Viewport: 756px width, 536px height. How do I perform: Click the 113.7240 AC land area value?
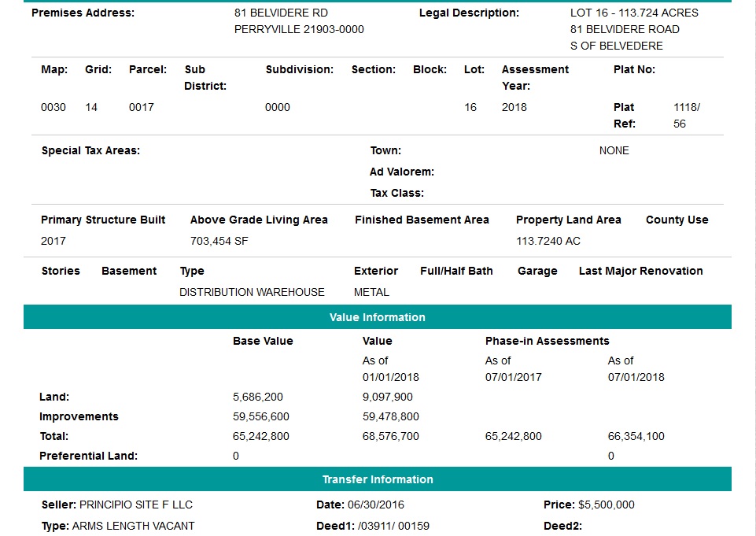[x=548, y=241]
